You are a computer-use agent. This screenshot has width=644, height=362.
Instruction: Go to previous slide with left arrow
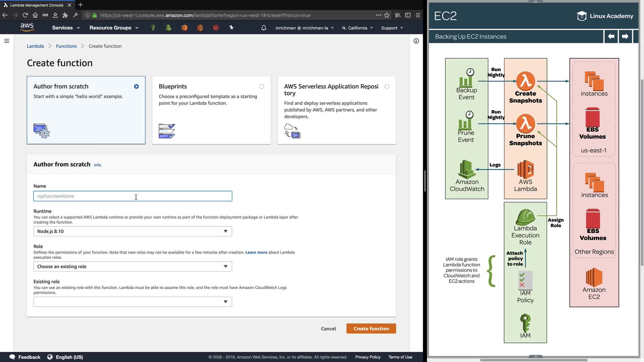point(611,37)
